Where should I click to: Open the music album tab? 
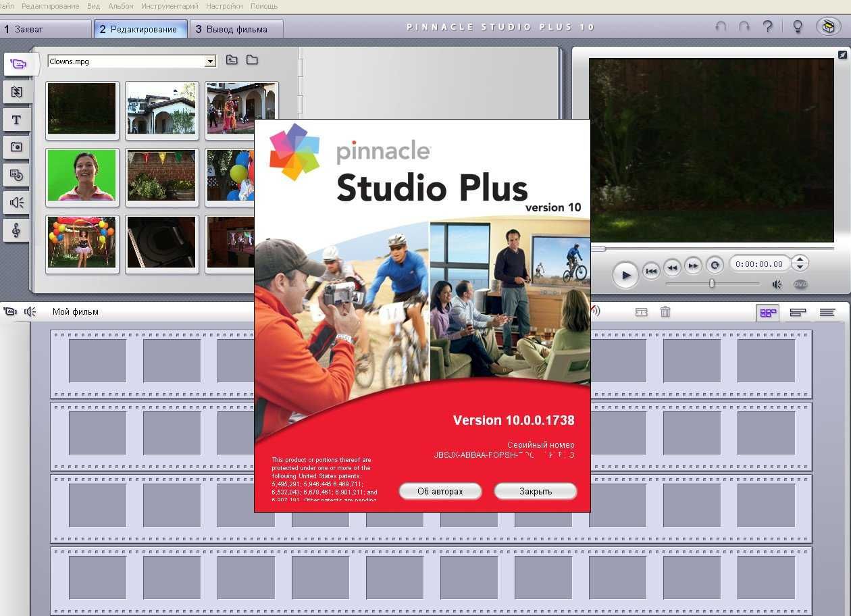[x=17, y=230]
